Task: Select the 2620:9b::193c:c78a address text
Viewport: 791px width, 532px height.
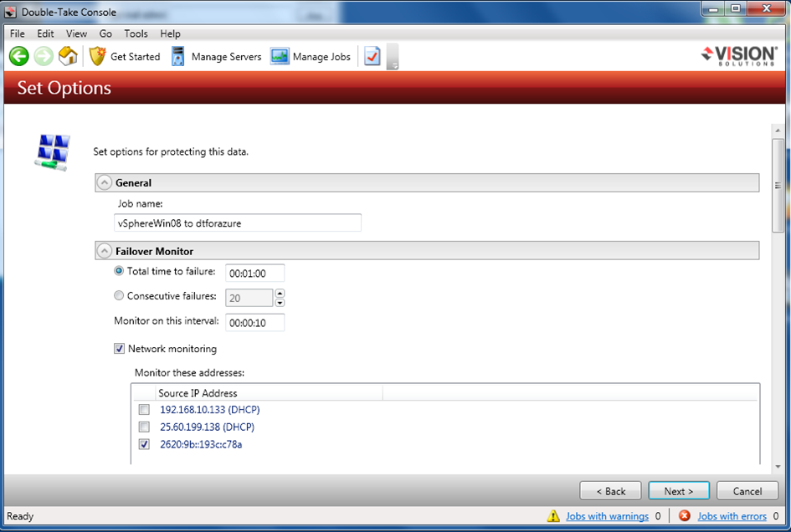Action: point(201,444)
